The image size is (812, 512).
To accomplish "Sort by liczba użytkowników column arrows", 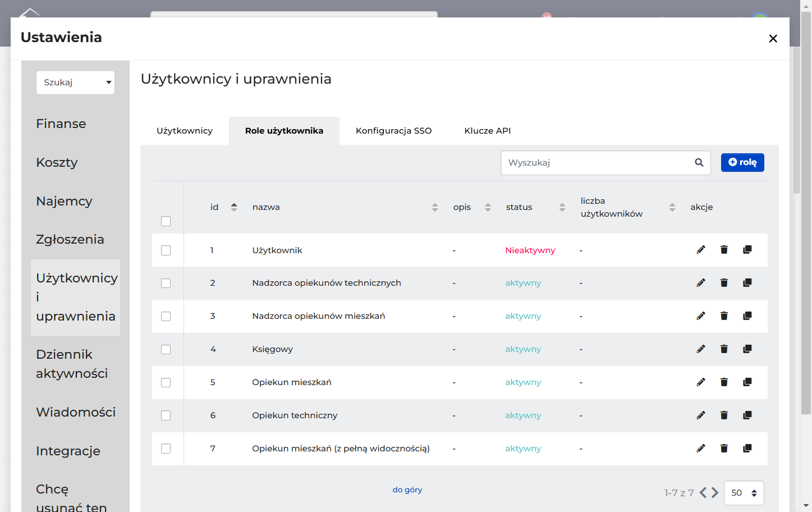I will point(672,207).
